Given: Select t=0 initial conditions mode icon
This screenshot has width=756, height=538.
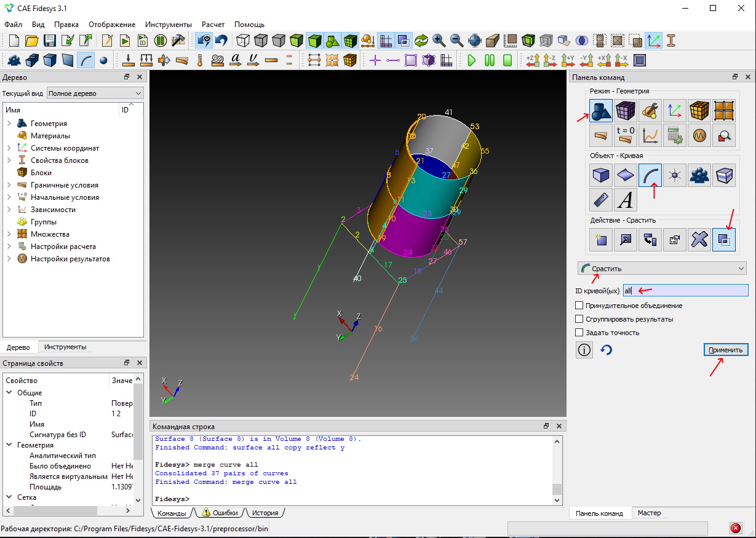Looking at the screenshot, I should tap(625, 135).
